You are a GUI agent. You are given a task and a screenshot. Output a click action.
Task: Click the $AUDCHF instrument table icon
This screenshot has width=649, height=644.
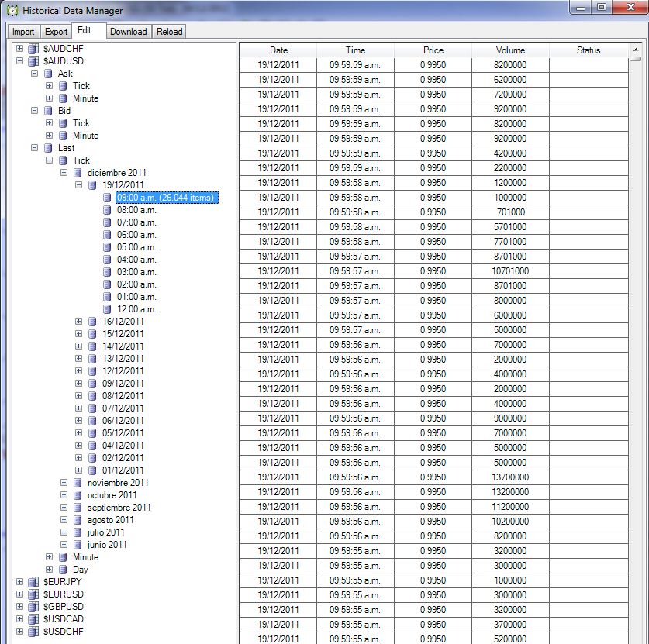(x=33, y=49)
